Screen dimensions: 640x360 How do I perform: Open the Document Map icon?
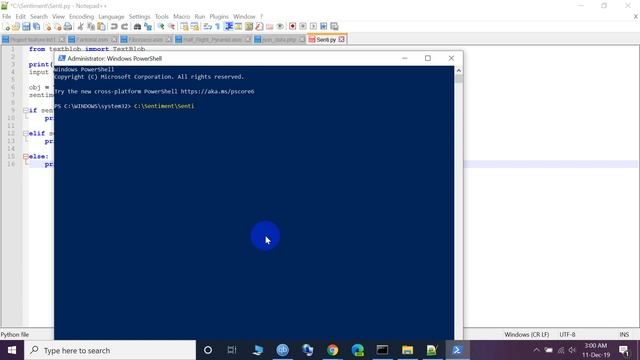(249, 27)
